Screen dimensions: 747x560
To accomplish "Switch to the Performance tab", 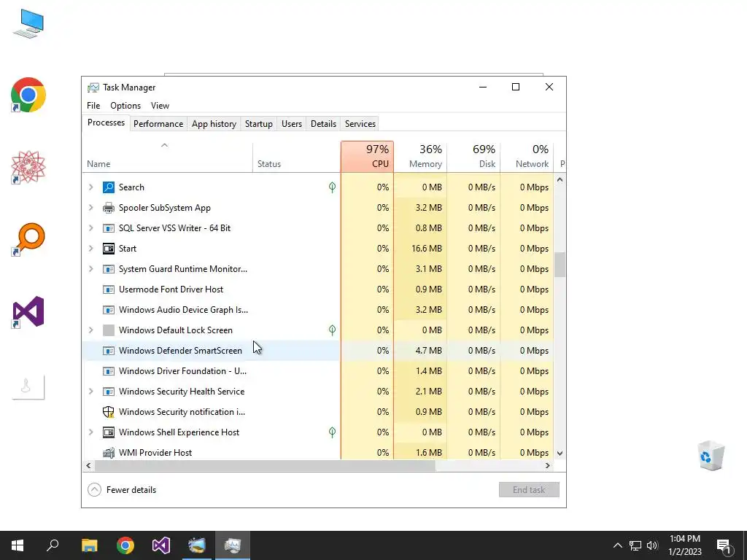I will [x=158, y=124].
